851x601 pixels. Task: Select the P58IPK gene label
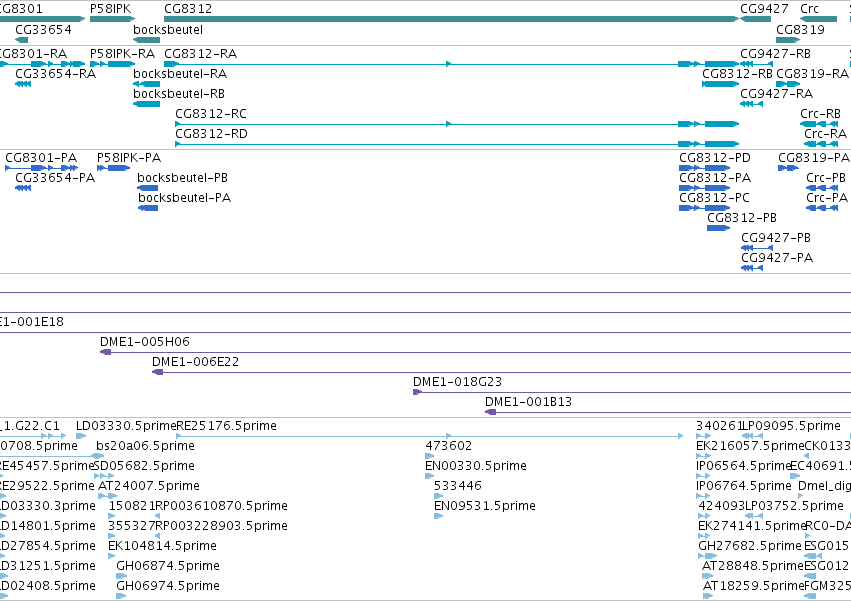click(110, 9)
